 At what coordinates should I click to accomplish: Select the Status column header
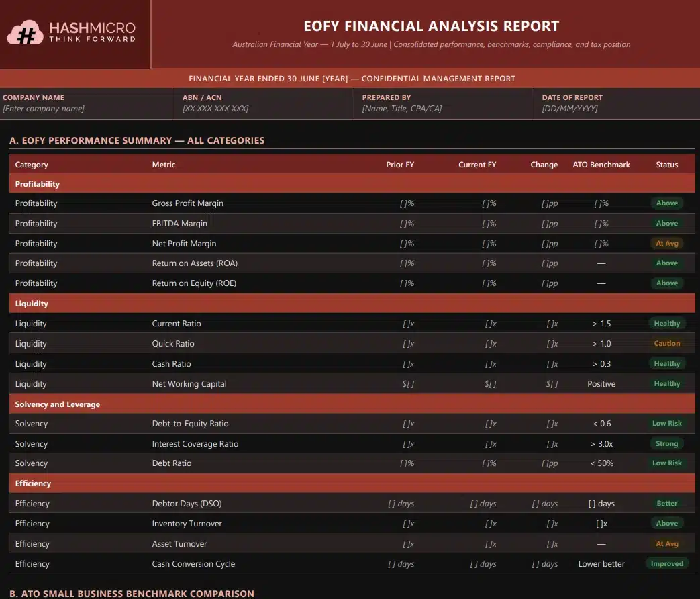[x=667, y=165]
